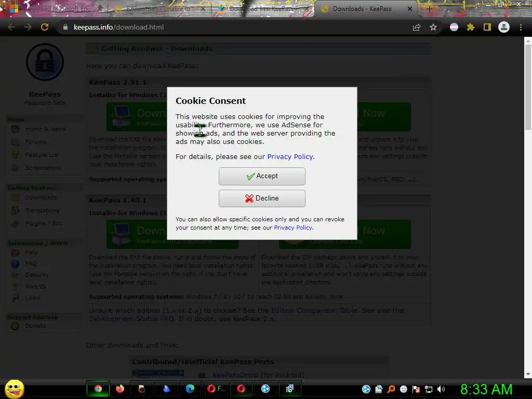Bookmark this page with the star icon

point(433,27)
